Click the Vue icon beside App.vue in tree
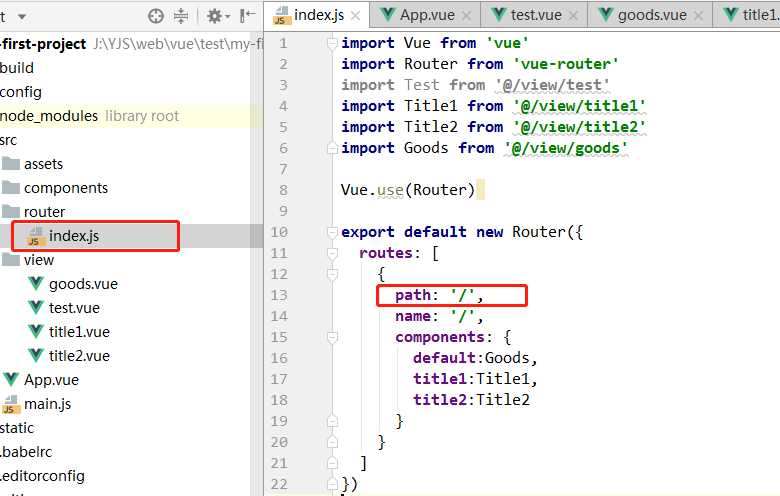The image size is (780, 496). [11, 379]
